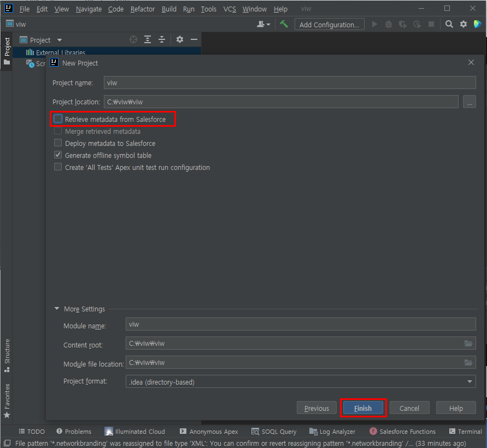Open the Run menu
This screenshot has width=487, height=448.
189,9
